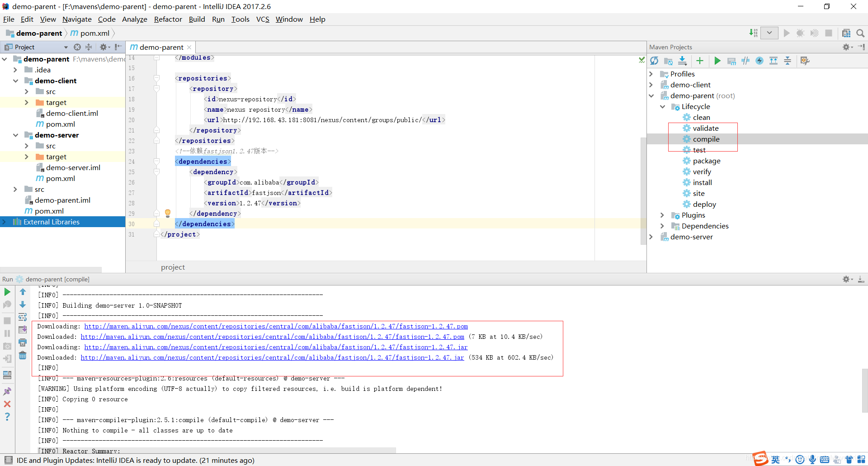Execute Maven goal icon
Screen dimensions: 868x466
coord(731,61)
